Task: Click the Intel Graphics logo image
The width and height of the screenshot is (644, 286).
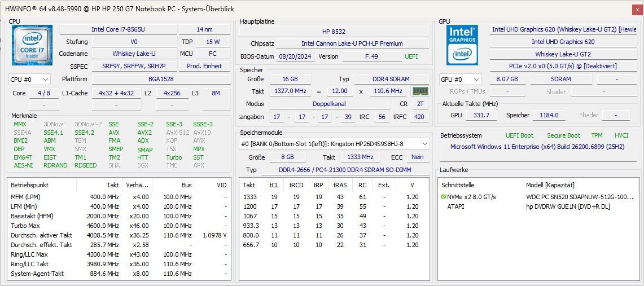Action: (462, 45)
